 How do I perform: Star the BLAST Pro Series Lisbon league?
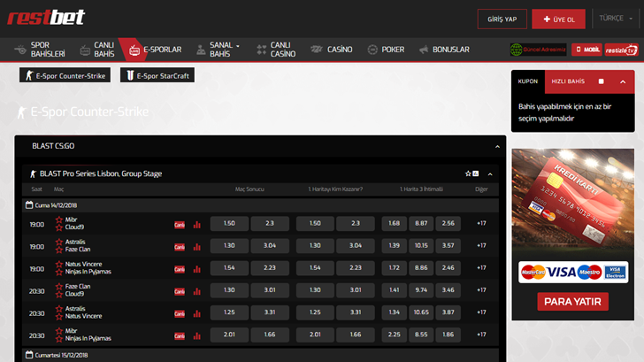point(468,173)
